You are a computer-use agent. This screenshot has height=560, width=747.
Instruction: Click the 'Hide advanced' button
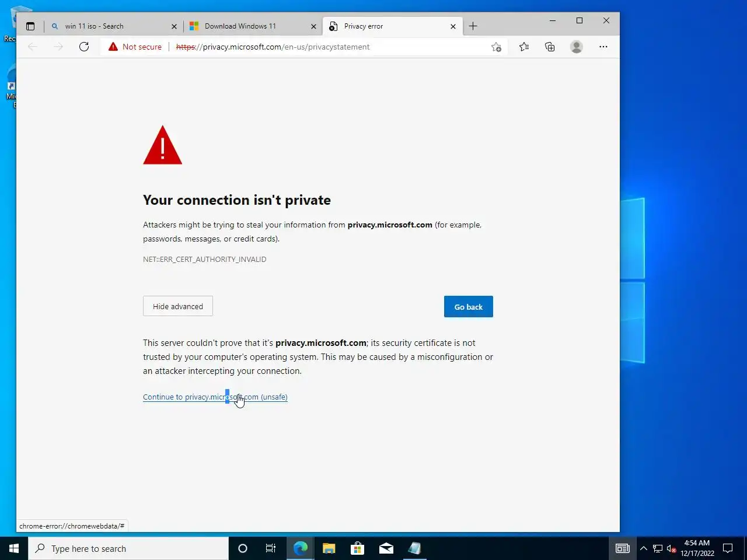tap(178, 306)
